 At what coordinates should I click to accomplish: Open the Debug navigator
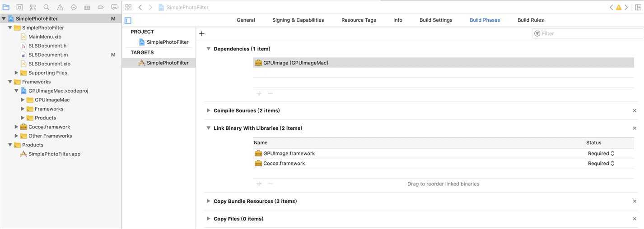(x=87, y=7)
